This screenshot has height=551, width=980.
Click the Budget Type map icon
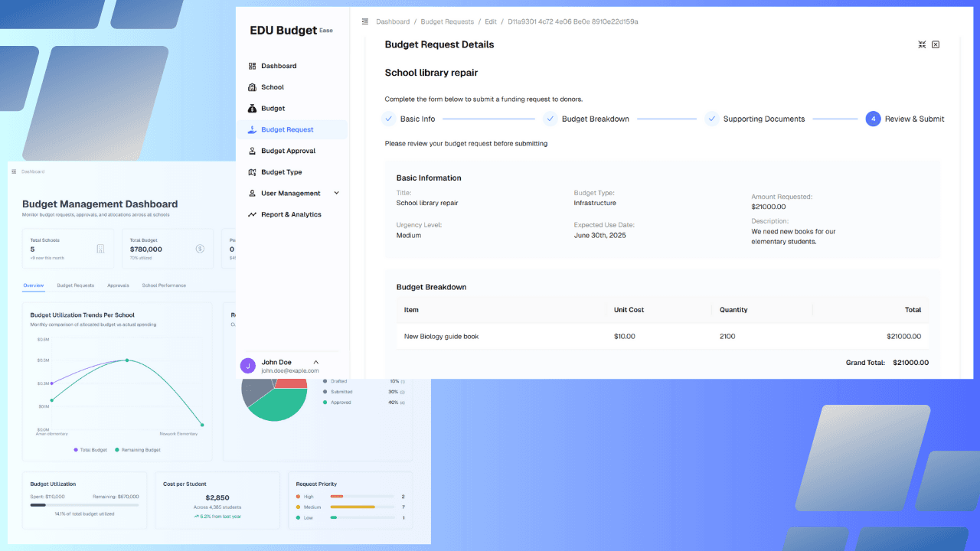coord(252,172)
